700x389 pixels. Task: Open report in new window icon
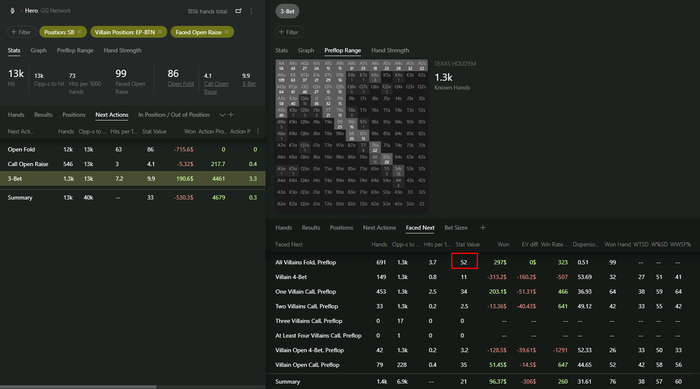click(238, 11)
